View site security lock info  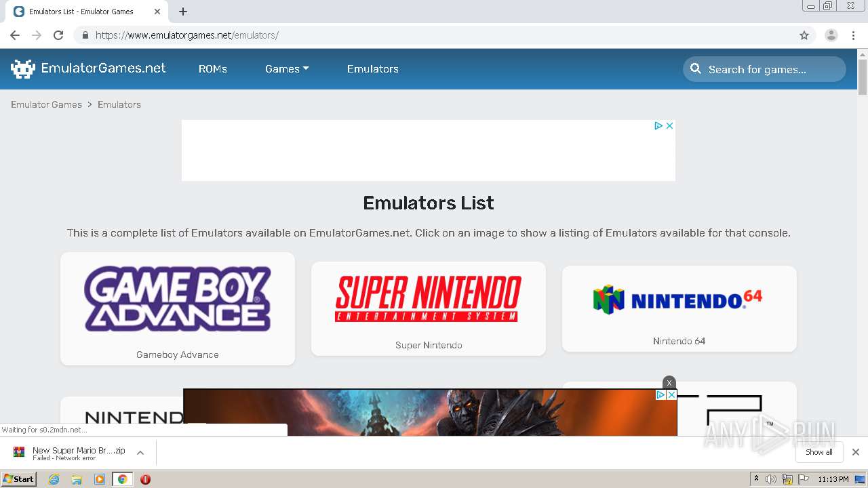tap(85, 35)
